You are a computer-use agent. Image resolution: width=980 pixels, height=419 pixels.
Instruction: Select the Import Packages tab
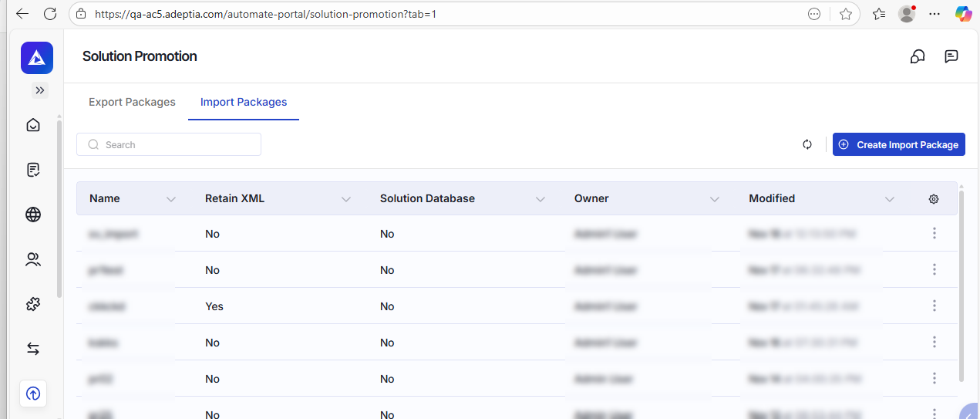click(244, 102)
